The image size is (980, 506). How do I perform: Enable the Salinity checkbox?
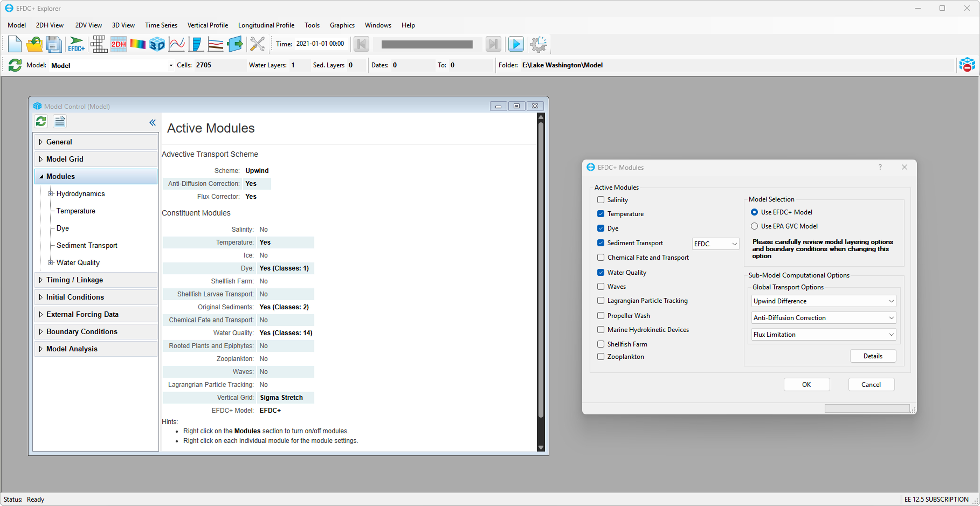point(600,200)
